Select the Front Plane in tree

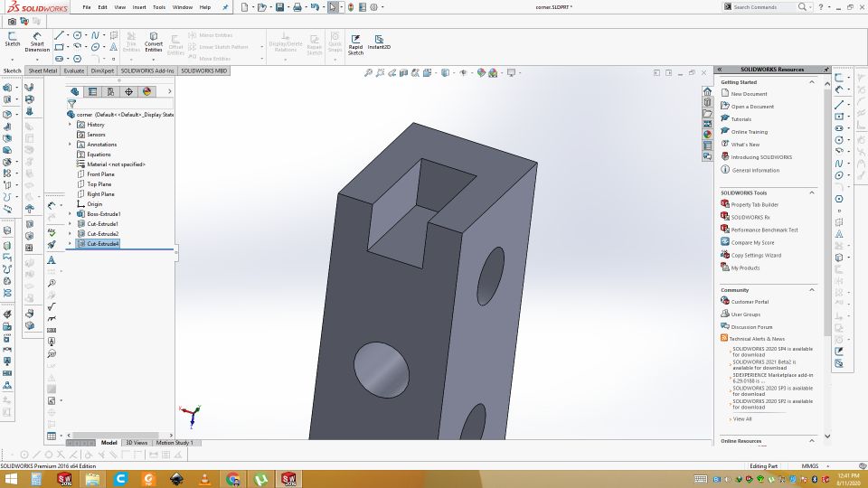pos(100,174)
